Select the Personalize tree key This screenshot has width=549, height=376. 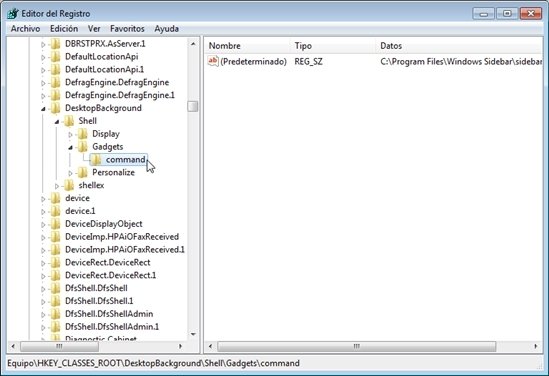click(113, 173)
